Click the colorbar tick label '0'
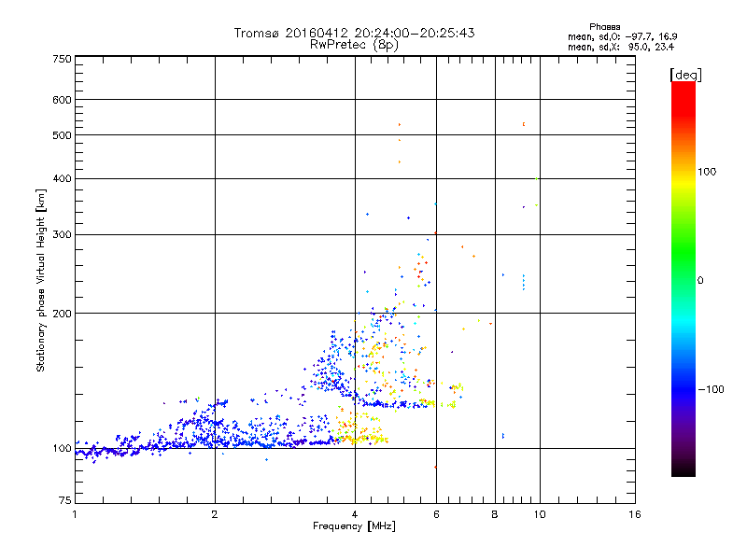This screenshot has width=747, height=560. 700,281
